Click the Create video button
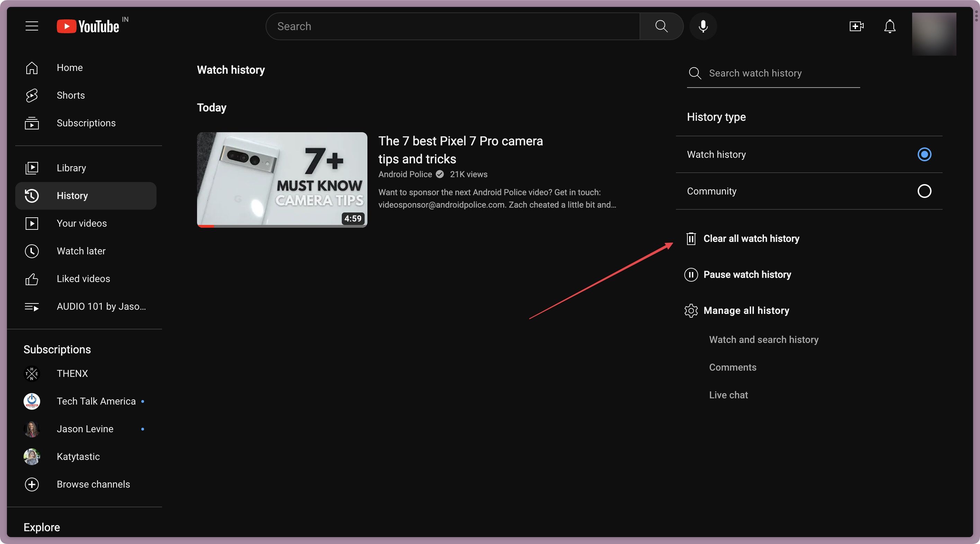The height and width of the screenshot is (544, 980). [x=856, y=26]
